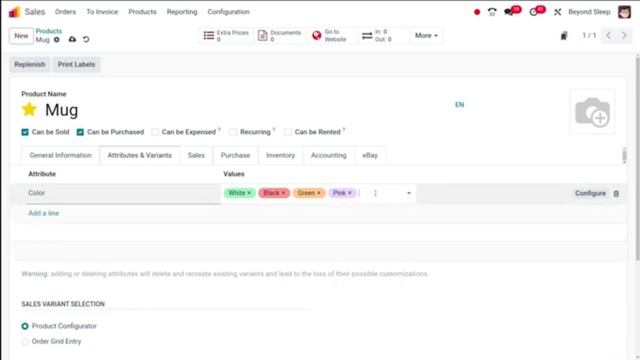Screen dimensions: 640x360
Task: Click Print Labels button
Action: tap(76, 64)
